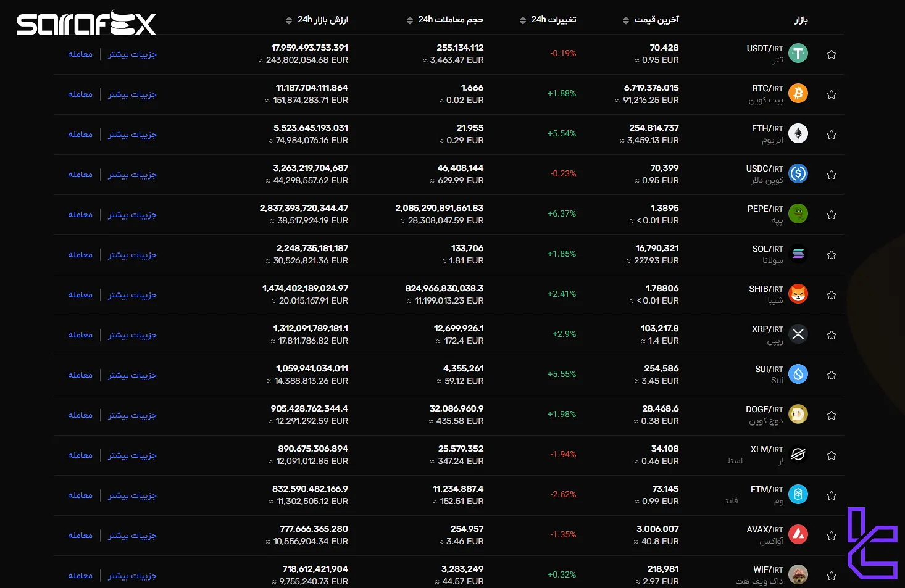905x588 pixels.
Task: Sort by 24h changes column
Action: point(548,20)
